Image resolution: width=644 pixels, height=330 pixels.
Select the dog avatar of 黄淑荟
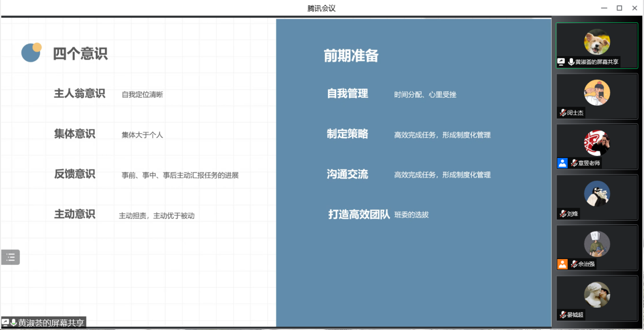click(x=597, y=42)
